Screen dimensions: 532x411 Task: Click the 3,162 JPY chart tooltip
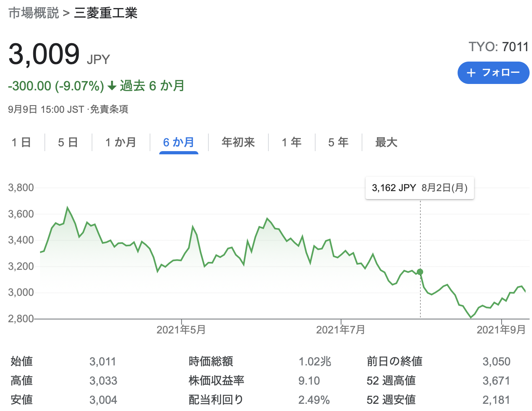[420, 188]
